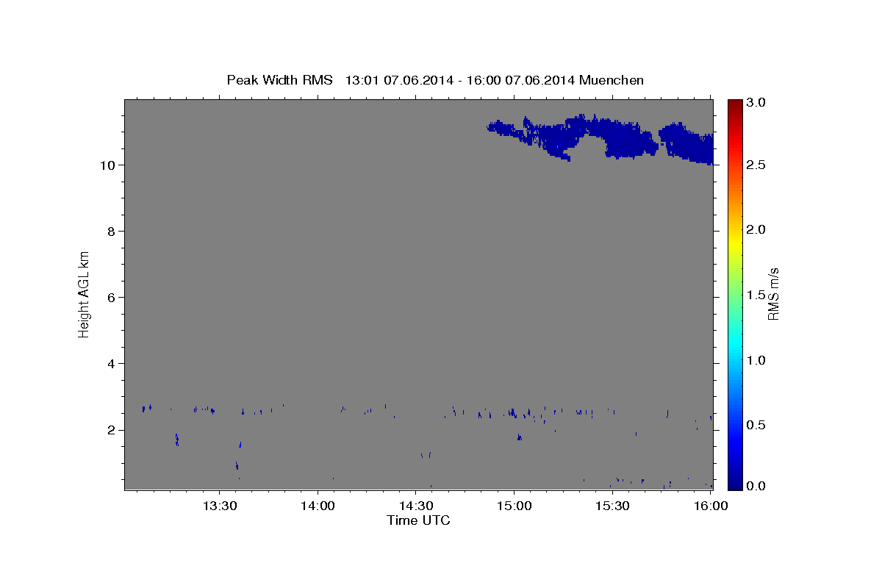This screenshot has height=588, width=882.
Task: Click the colorbar value 1.0
Action: coord(757,360)
